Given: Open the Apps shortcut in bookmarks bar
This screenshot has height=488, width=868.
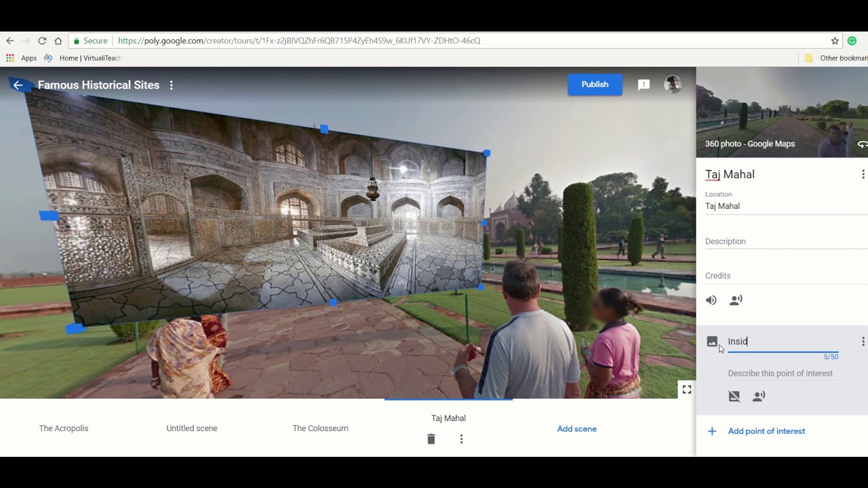Looking at the screenshot, I should 22,58.
